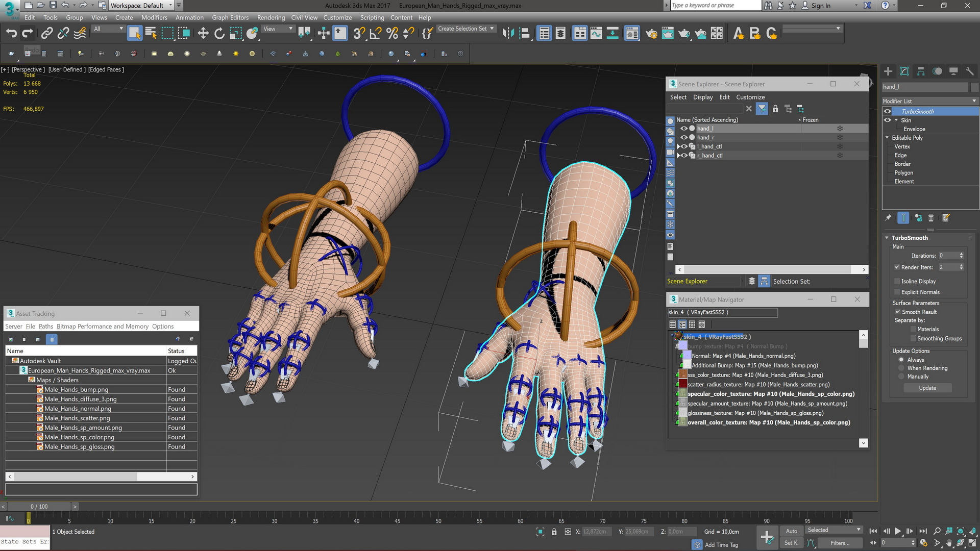
Task: Expand the l_hand_ctl tree node
Action: pos(678,146)
